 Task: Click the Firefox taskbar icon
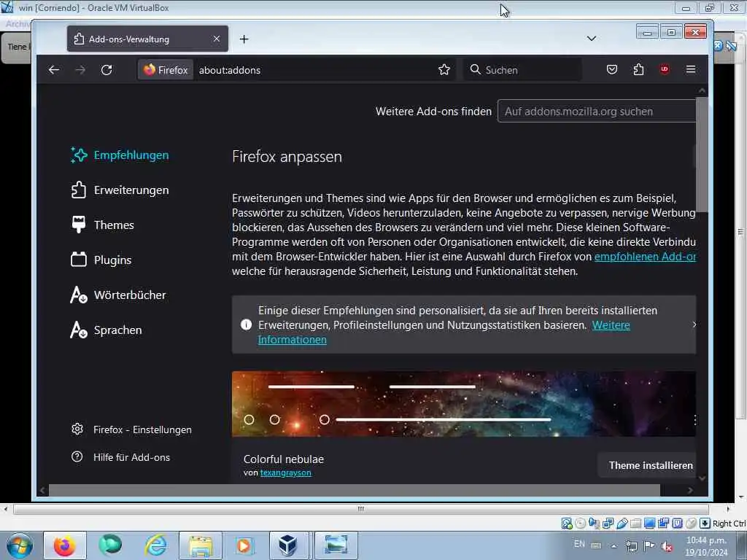pos(65,545)
